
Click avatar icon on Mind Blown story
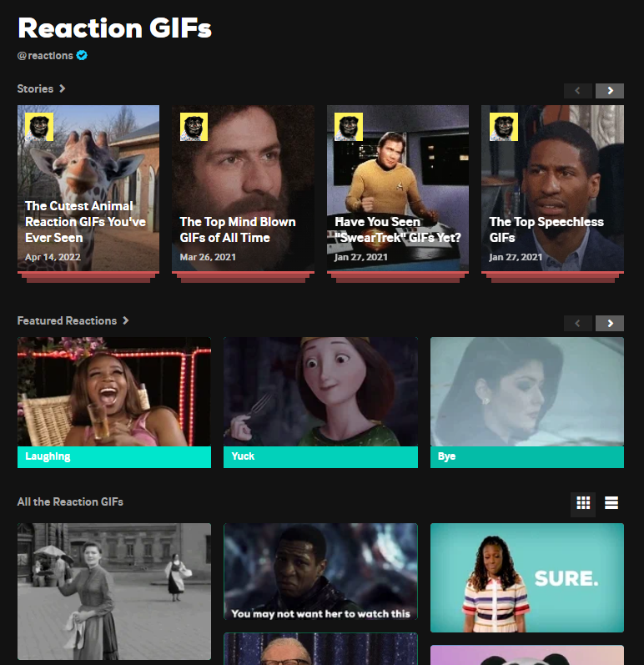click(x=194, y=127)
